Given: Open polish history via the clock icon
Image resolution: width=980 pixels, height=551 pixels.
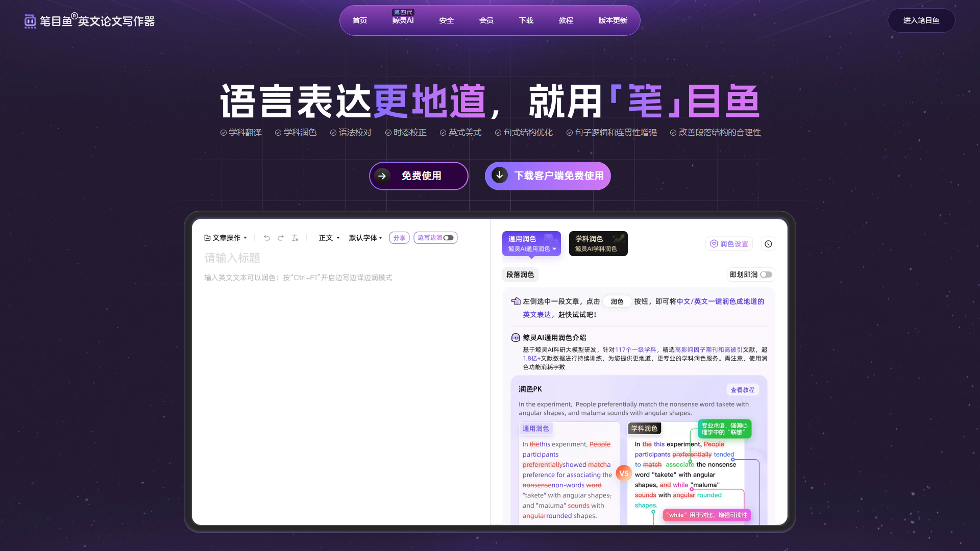Looking at the screenshot, I should 768,244.
